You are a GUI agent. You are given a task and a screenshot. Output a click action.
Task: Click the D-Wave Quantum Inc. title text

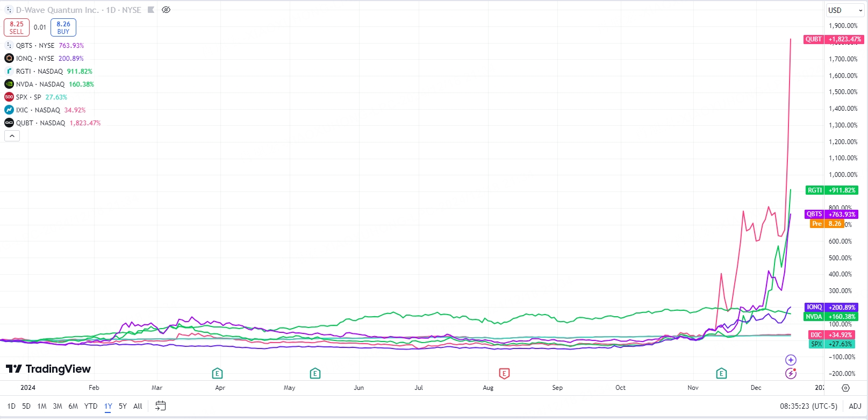coord(58,10)
